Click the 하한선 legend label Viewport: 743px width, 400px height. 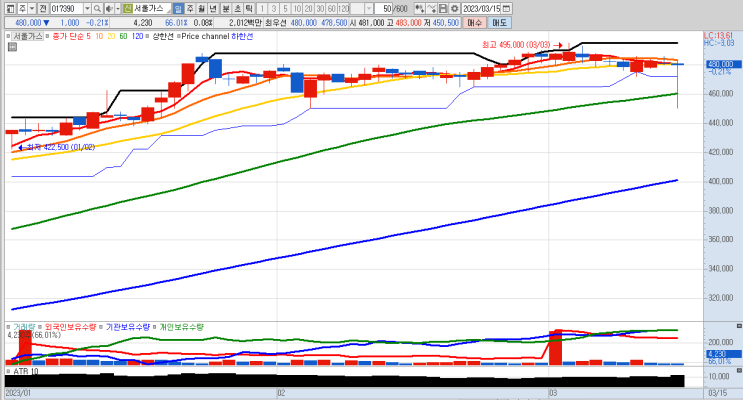(242, 36)
